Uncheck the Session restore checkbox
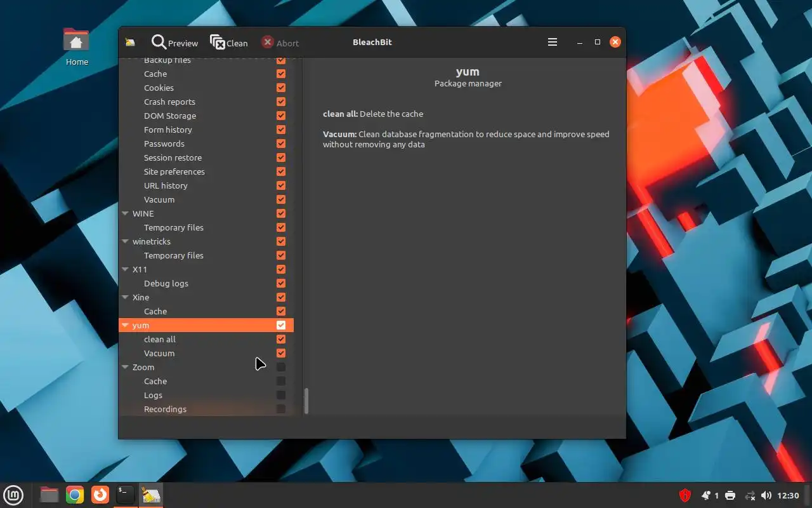Screen dimensions: 812x508 281,157
